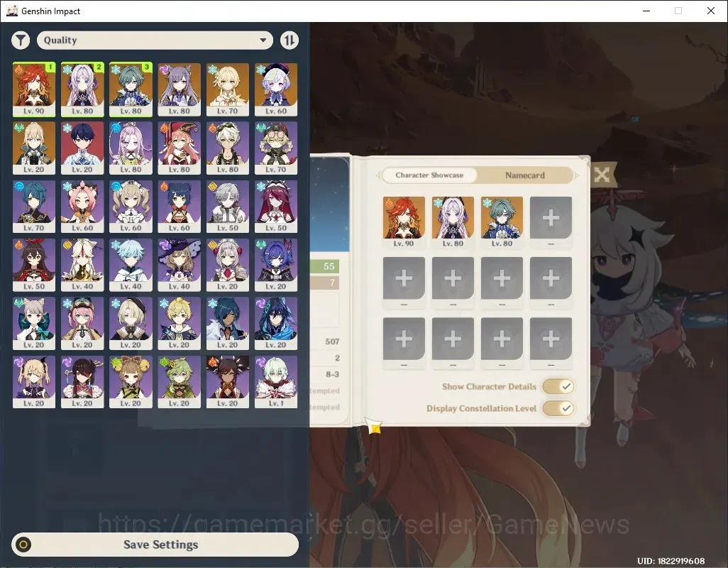Select pink-haired hydro character Lv. 80

click(x=131, y=148)
